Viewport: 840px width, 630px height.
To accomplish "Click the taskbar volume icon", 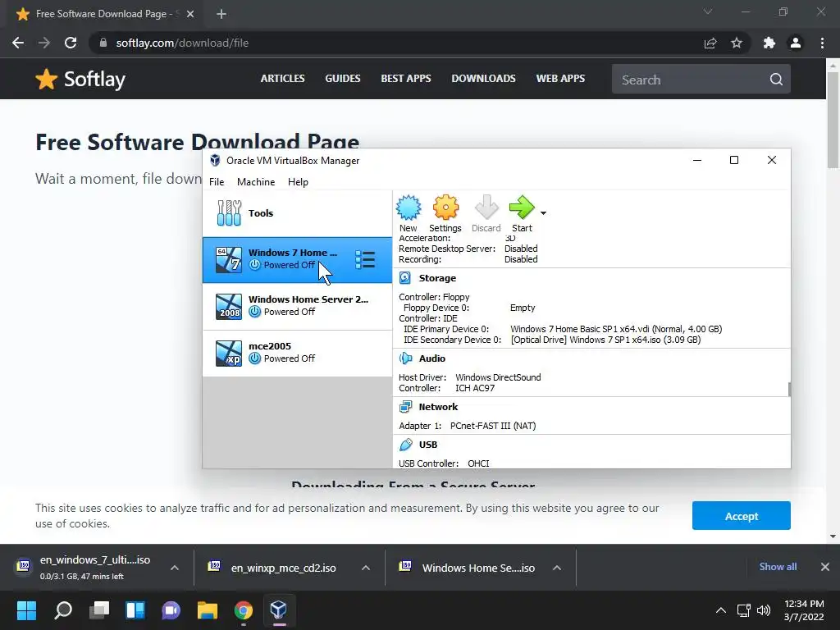I will [764, 610].
